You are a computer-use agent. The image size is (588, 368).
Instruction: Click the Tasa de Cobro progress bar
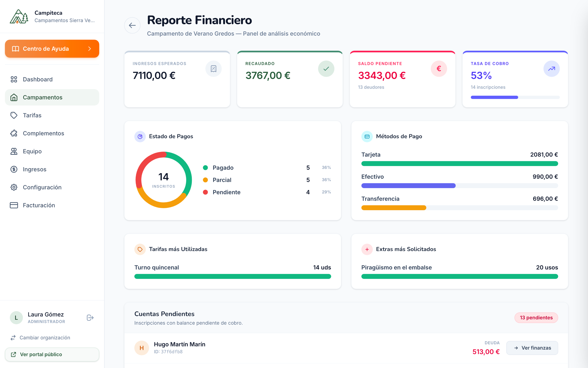pyautogui.click(x=515, y=97)
